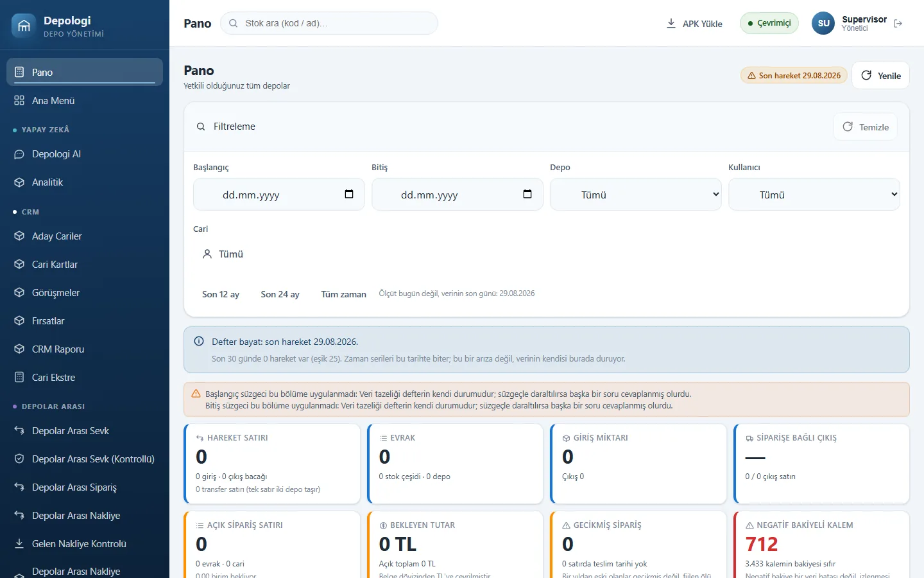This screenshot has height=578, width=924.
Task: Click the Negatif Bakiyeli Kalem 712 value
Action: pos(762,544)
